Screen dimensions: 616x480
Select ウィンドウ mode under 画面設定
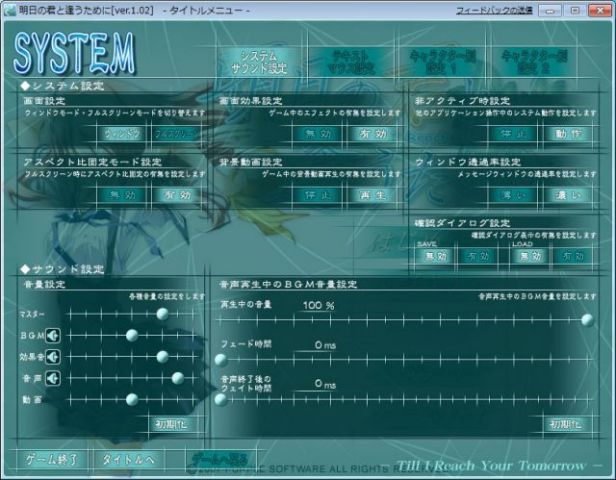coord(122,133)
